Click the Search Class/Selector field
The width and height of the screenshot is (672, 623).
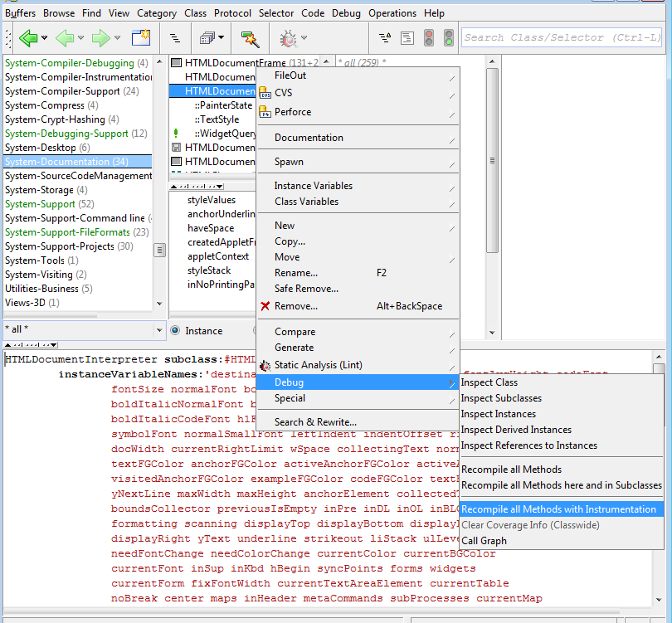coord(562,37)
